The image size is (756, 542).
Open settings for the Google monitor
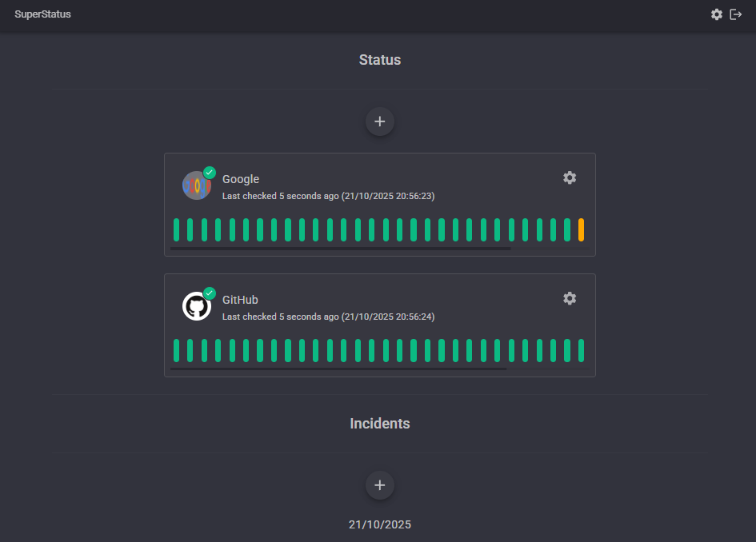coord(570,177)
